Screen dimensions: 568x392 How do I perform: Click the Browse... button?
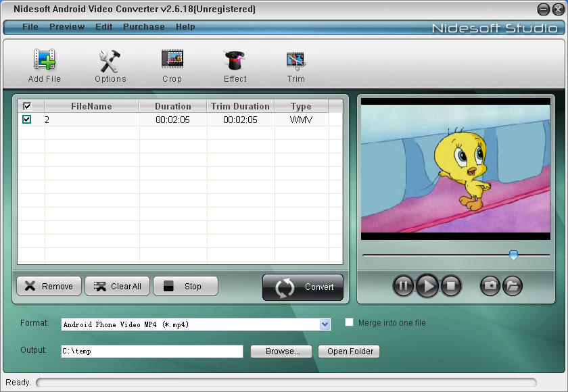point(281,351)
